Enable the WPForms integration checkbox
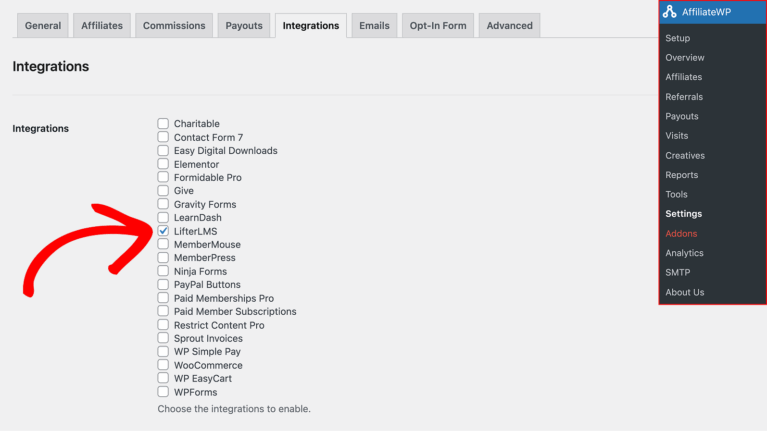This screenshot has height=431, width=767. (163, 392)
